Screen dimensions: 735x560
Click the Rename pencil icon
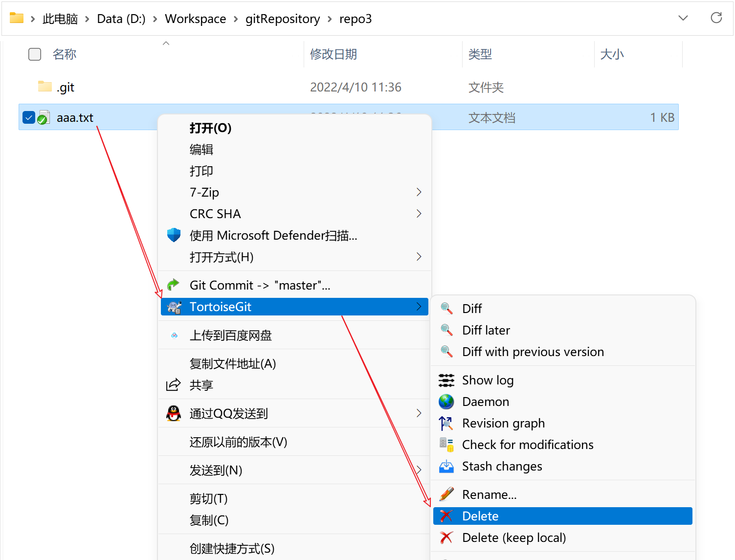(x=446, y=494)
